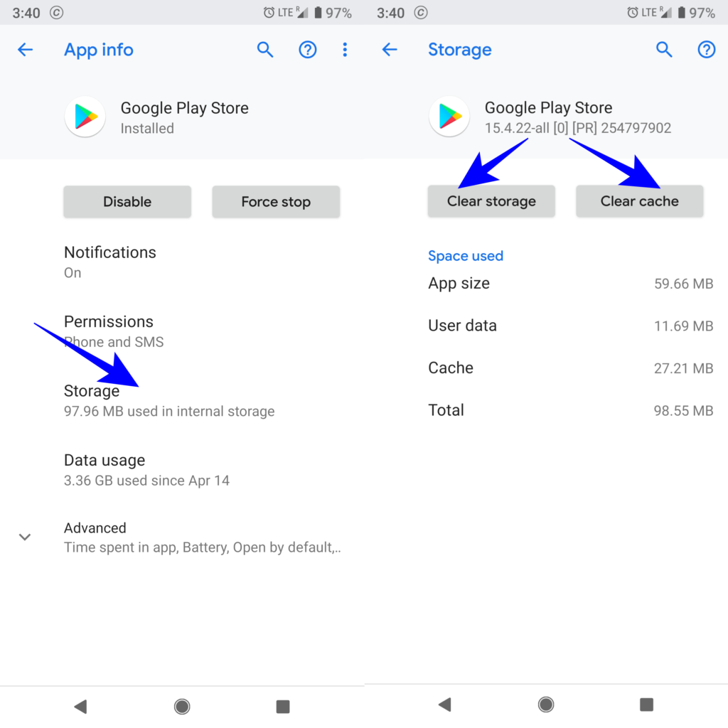Tap the Advanced settings row

(182, 537)
